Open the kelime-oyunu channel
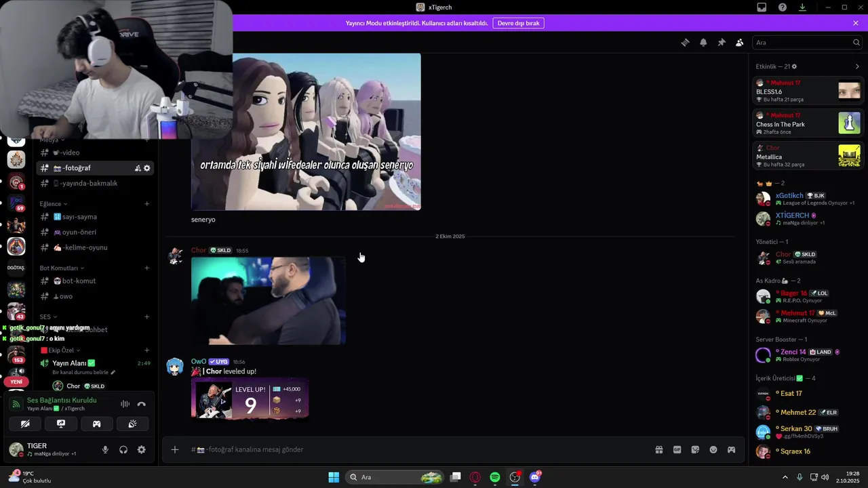This screenshot has width=868, height=488. (95, 247)
